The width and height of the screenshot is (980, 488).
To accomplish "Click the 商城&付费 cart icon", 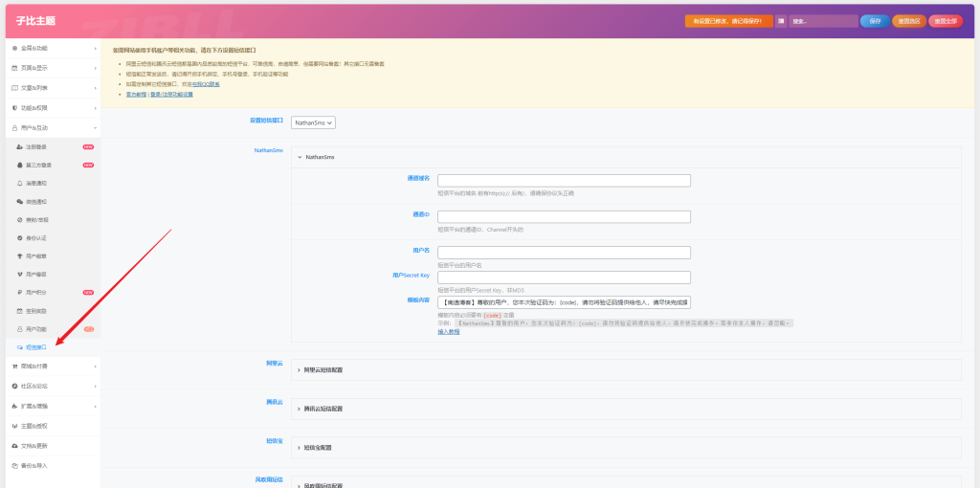I will tap(14, 366).
